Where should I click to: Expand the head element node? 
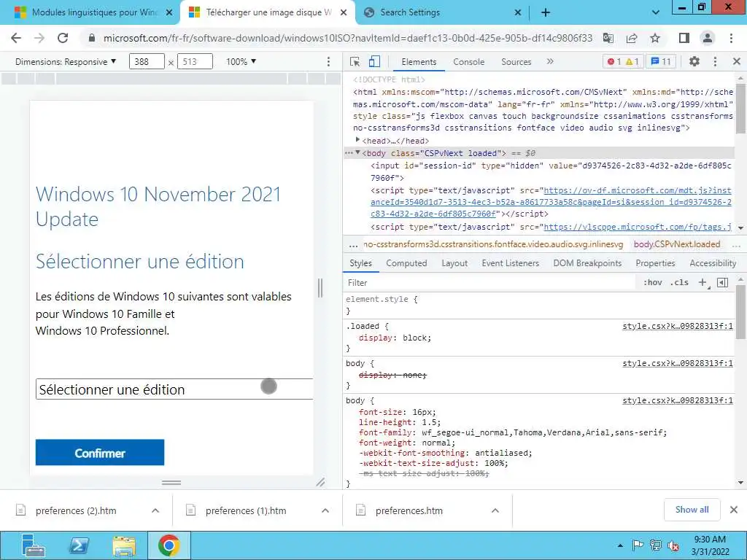point(357,140)
